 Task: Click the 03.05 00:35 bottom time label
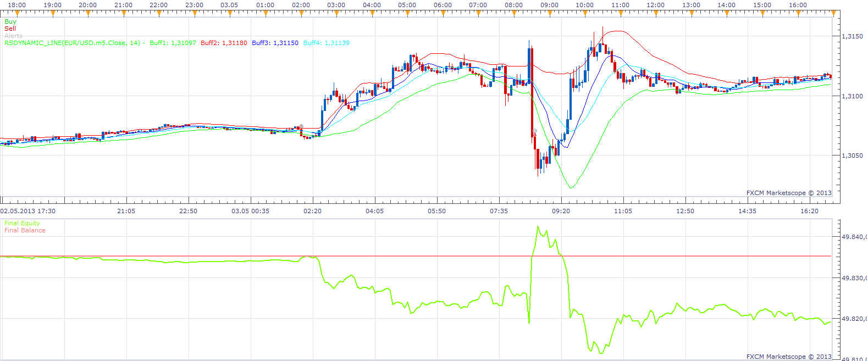(x=250, y=211)
